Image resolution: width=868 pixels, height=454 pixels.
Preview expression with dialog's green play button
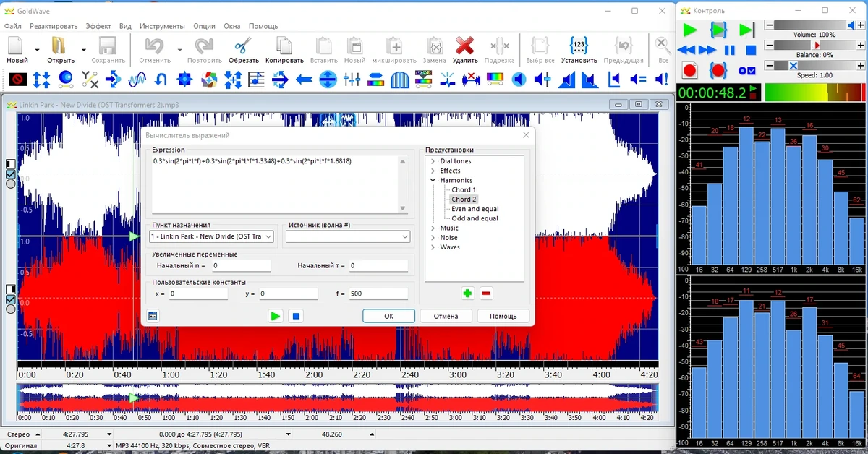(275, 316)
